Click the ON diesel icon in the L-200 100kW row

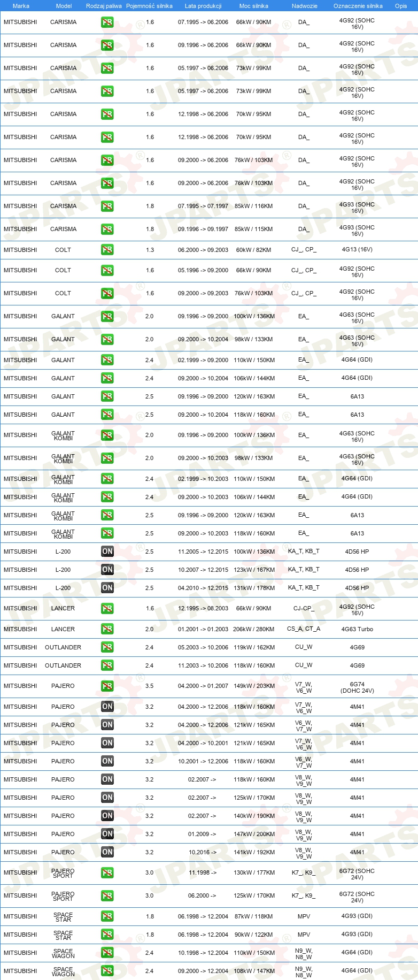107,552
